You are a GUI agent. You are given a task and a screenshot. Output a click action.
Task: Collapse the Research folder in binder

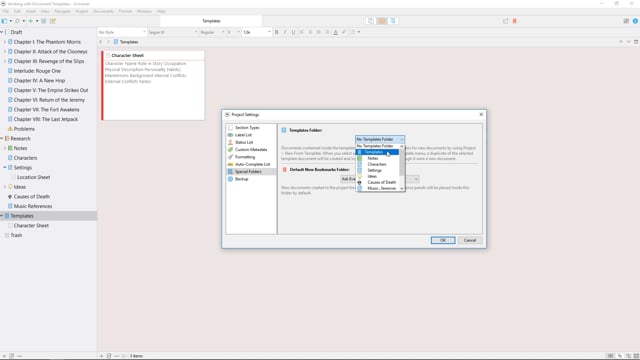[x=2, y=138]
